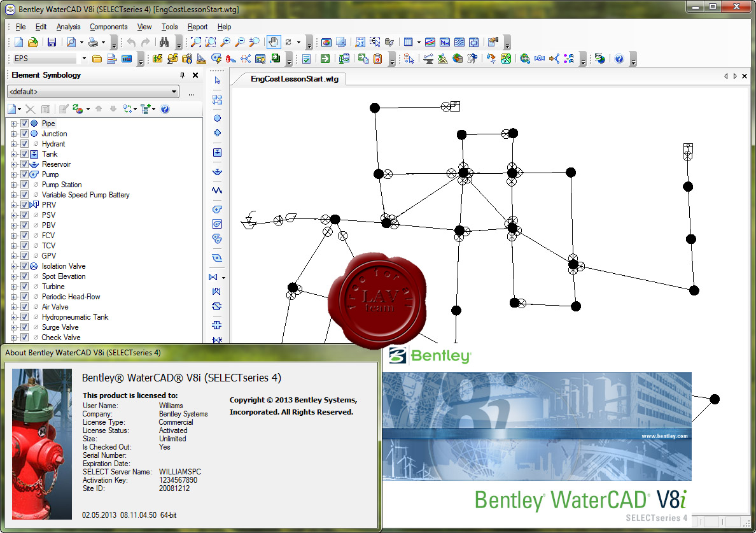Pick the Tank tool in the vertical toolbar
The width and height of the screenshot is (756, 533).
[218, 152]
